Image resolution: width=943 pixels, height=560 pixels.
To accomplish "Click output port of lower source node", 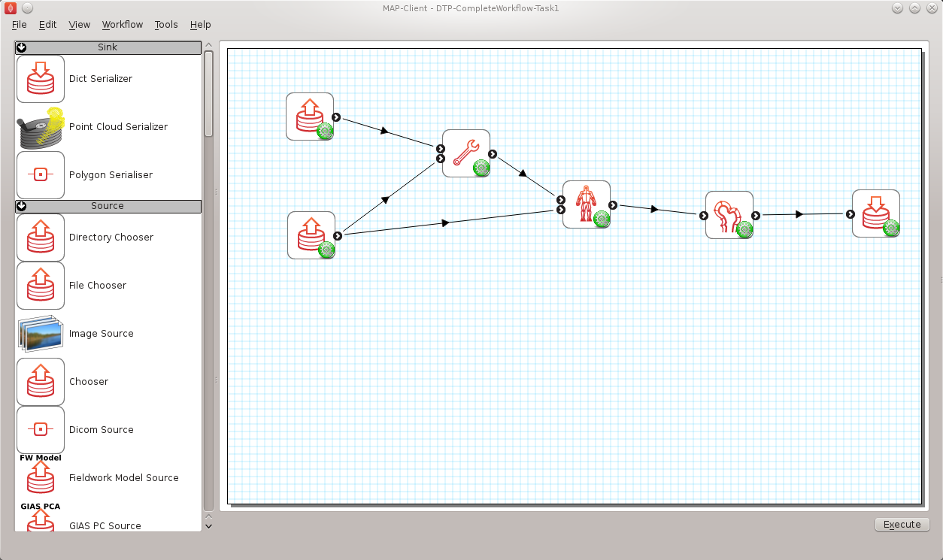I will pyautogui.click(x=338, y=236).
